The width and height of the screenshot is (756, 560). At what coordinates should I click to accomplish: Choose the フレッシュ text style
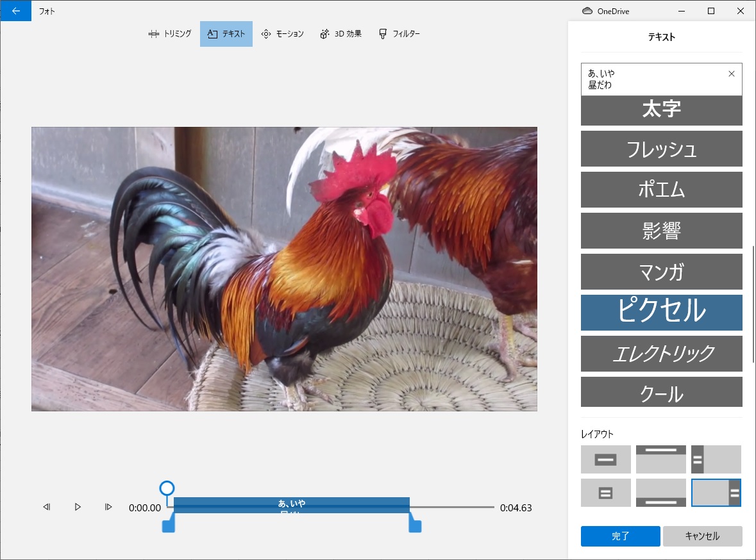pos(662,149)
